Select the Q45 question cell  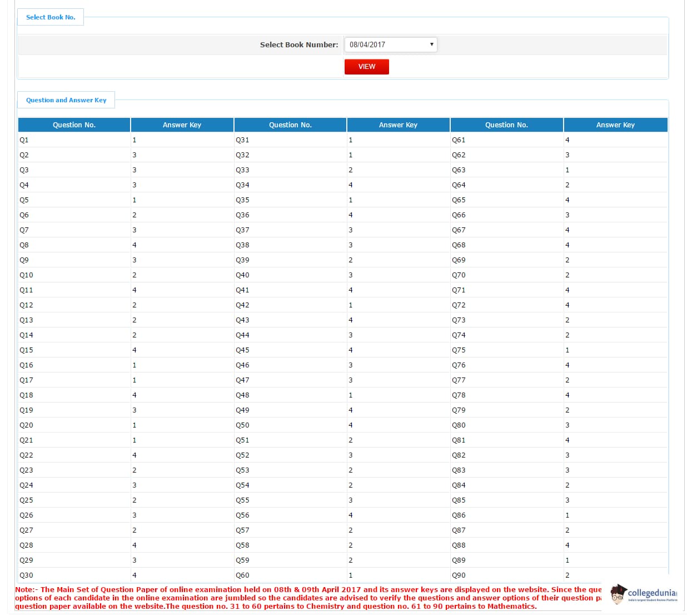pyautogui.click(x=242, y=350)
